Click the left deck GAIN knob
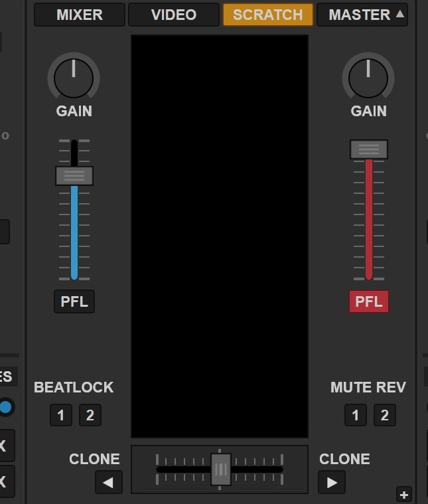The width and height of the screenshot is (428, 504). tap(74, 78)
